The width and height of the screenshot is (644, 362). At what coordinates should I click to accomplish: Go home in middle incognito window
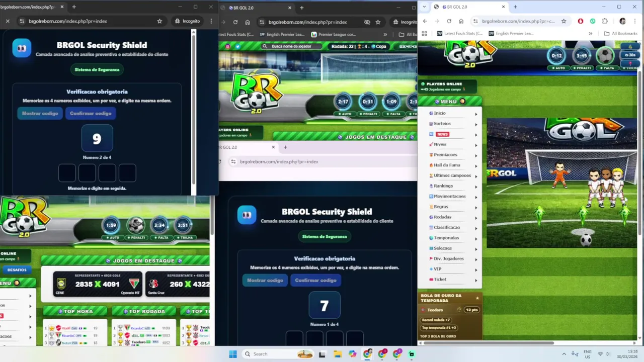pyautogui.click(x=248, y=22)
